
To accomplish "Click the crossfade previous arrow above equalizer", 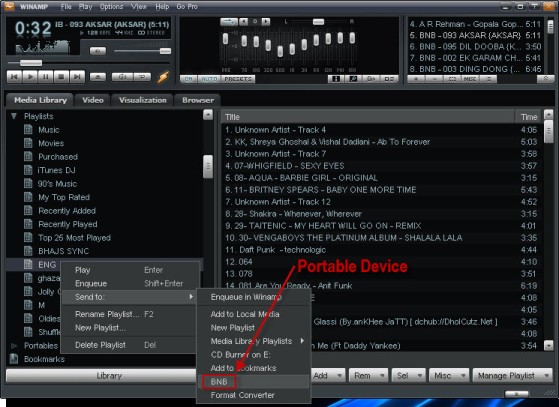I will coord(243,22).
